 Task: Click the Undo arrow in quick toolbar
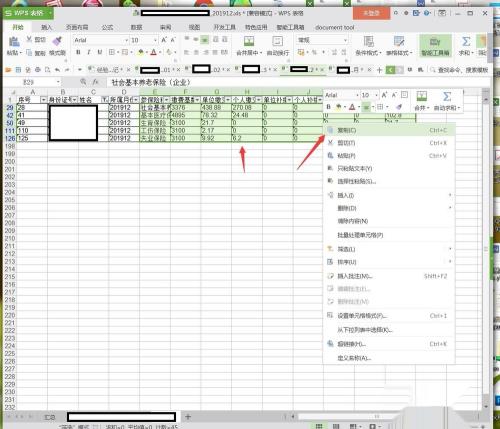(x=57, y=70)
